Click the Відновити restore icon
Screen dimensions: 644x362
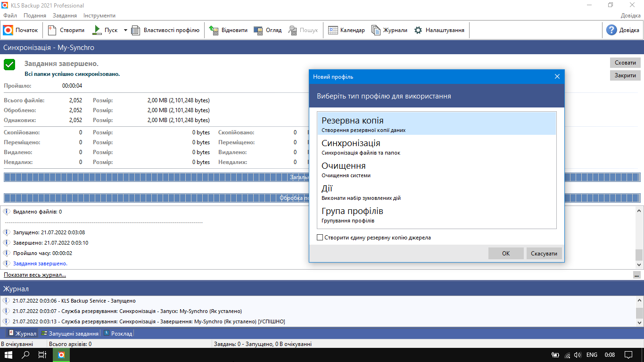pos(213,30)
